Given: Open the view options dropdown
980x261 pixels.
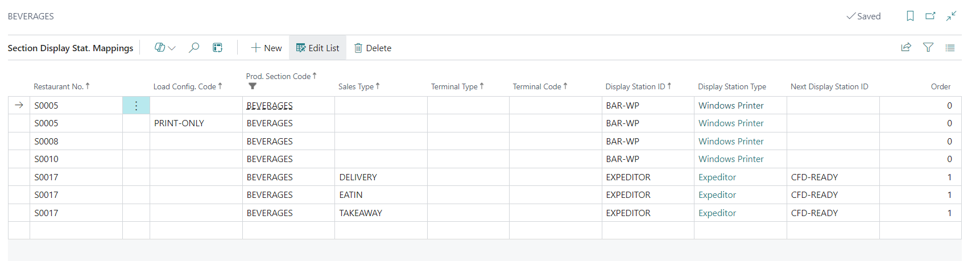Looking at the screenshot, I should click(165, 48).
